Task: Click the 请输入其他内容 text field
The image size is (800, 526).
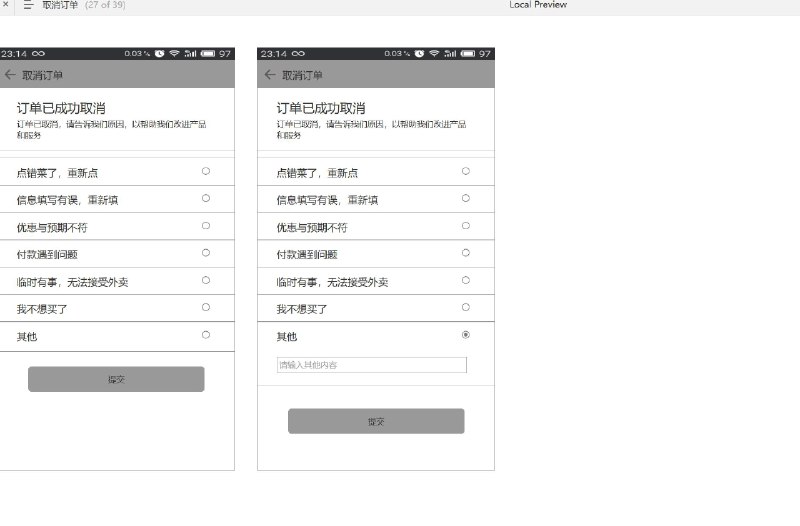Action: click(371, 365)
